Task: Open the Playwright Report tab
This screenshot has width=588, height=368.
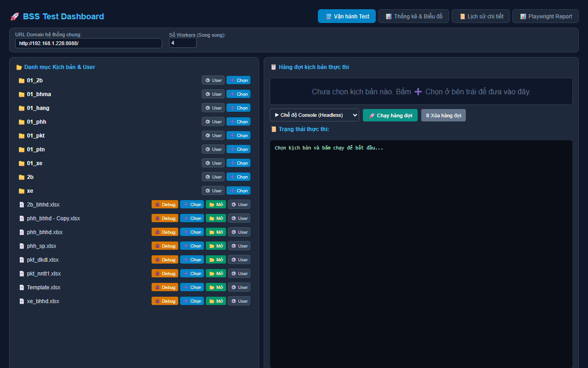Action: [x=545, y=16]
